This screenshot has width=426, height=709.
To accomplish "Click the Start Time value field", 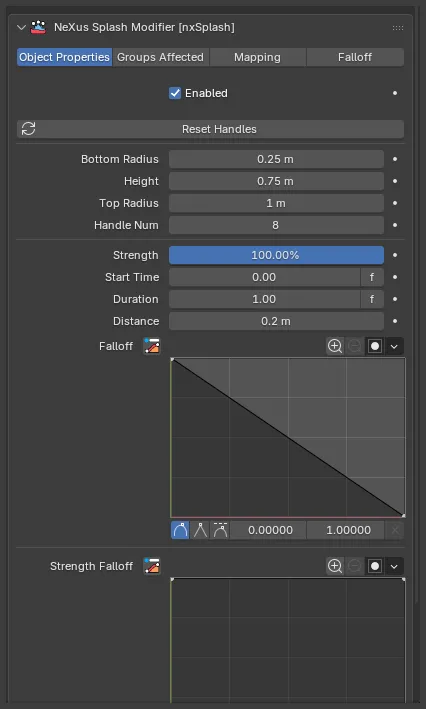I will [265, 277].
